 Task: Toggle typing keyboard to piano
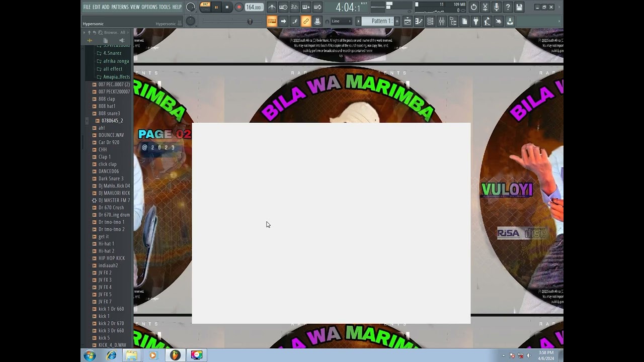[272, 21]
